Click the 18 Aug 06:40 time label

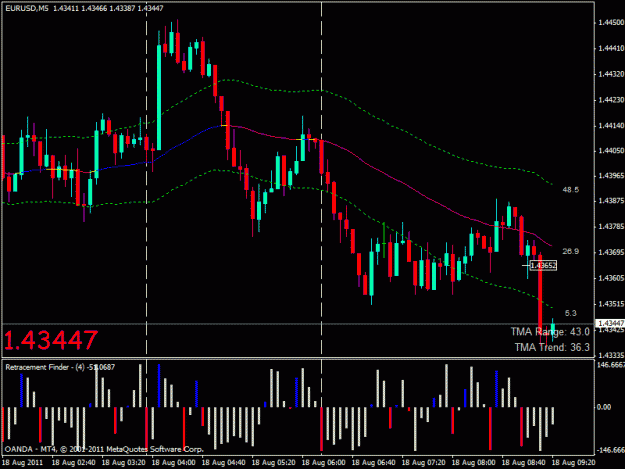pyautogui.click(x=373, y=462)
